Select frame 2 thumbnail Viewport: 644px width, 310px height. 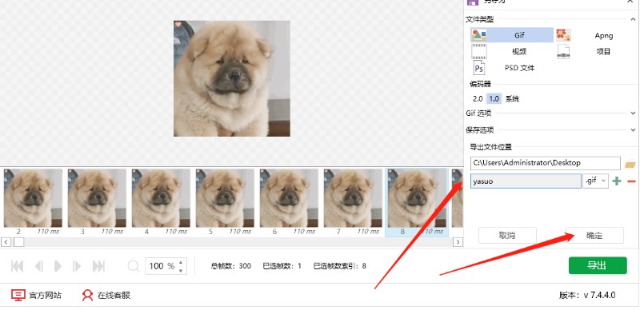[x=33, y=198]
